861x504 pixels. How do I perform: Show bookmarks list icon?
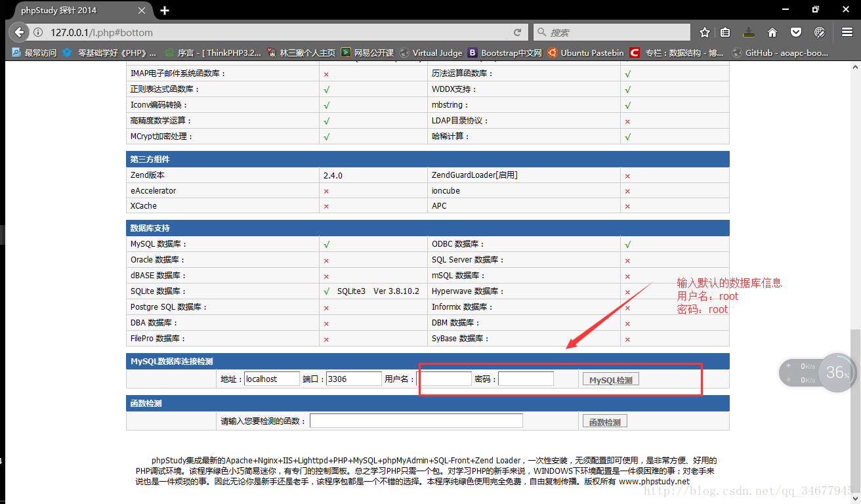(x=725, y=32)
